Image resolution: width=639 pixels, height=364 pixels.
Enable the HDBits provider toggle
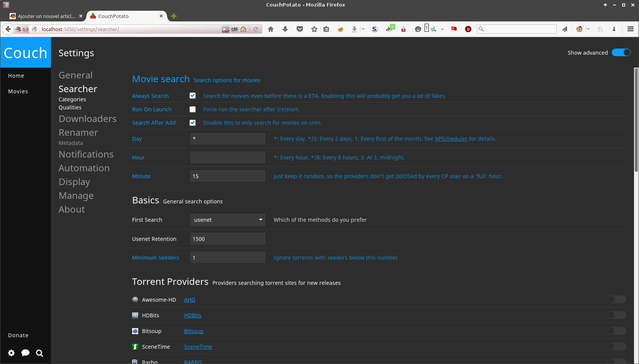point(617,315)
